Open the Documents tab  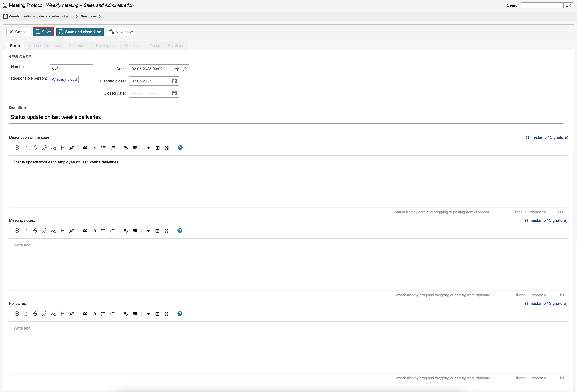coord(78,46)
